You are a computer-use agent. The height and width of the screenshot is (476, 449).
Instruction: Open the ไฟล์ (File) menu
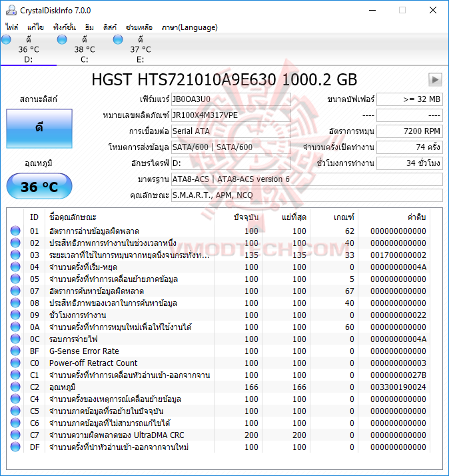tap(12, 27)
